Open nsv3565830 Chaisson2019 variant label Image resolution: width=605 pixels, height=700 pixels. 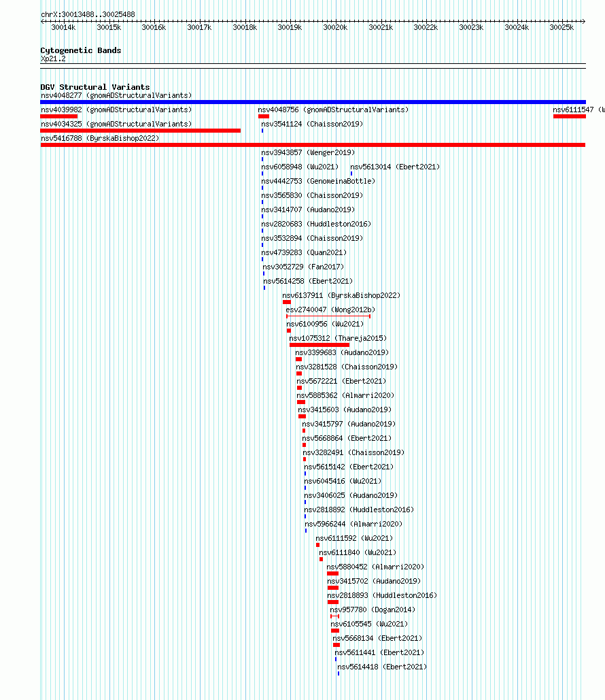(x=312, y=195)
